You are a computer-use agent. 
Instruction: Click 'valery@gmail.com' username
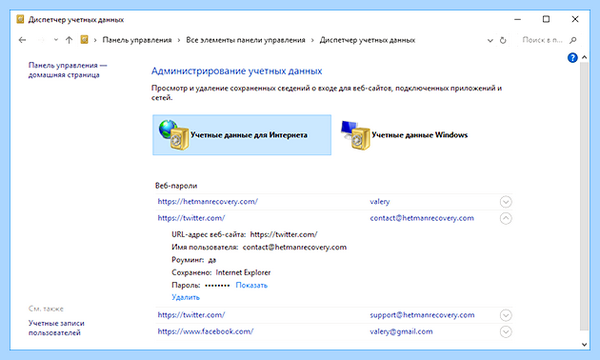click(401, 331)
